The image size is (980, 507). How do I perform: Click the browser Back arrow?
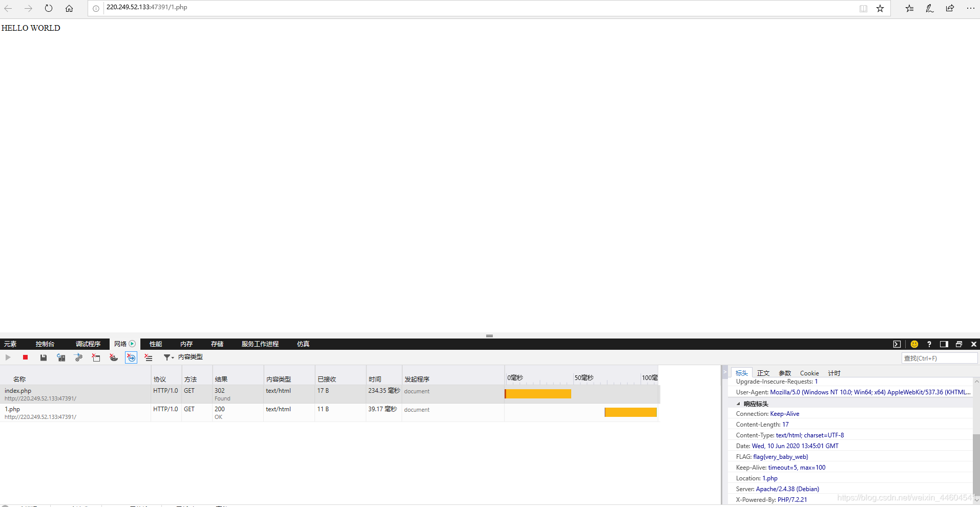8,8
